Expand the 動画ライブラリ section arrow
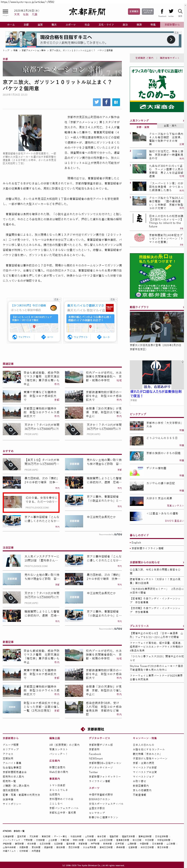Screen dimensions: 187x868 click(x=183, y=307)
